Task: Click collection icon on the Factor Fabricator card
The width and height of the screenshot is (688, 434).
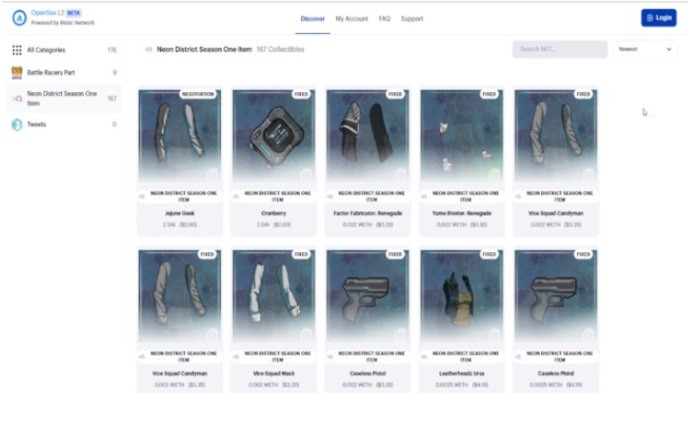Action: (330, 197)
